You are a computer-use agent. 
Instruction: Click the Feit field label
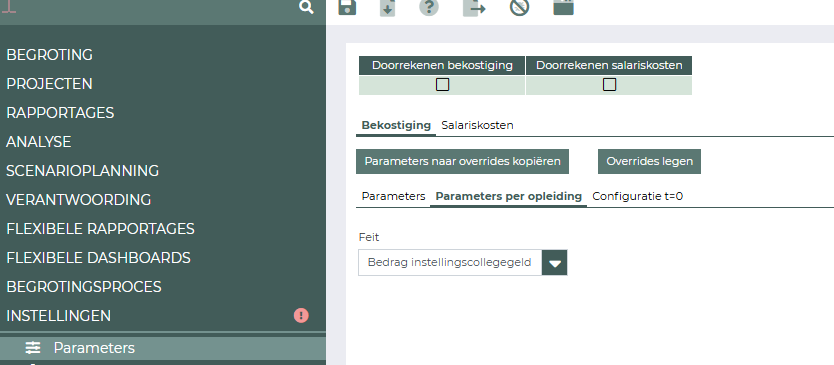369,237
